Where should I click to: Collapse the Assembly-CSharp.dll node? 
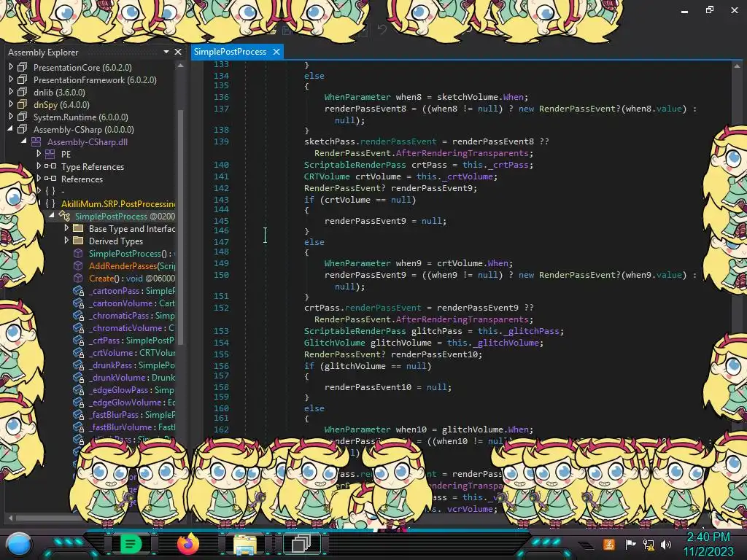coord(24,141)
